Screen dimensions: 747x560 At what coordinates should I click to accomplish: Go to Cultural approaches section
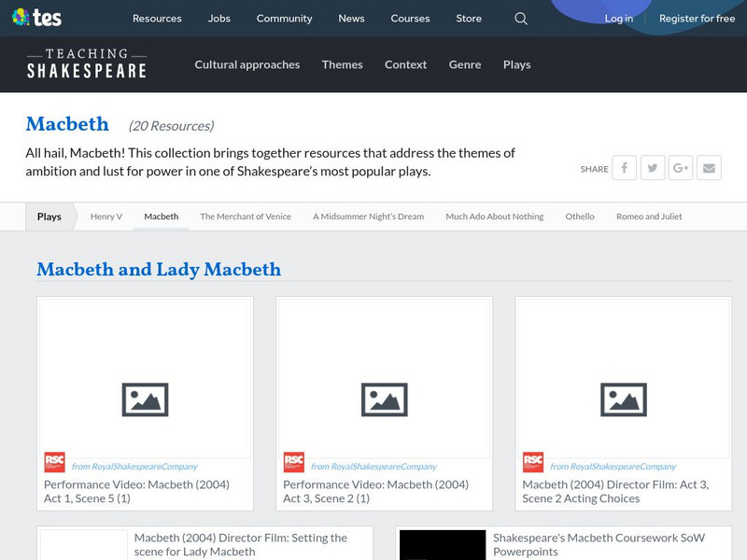(247, 64)
